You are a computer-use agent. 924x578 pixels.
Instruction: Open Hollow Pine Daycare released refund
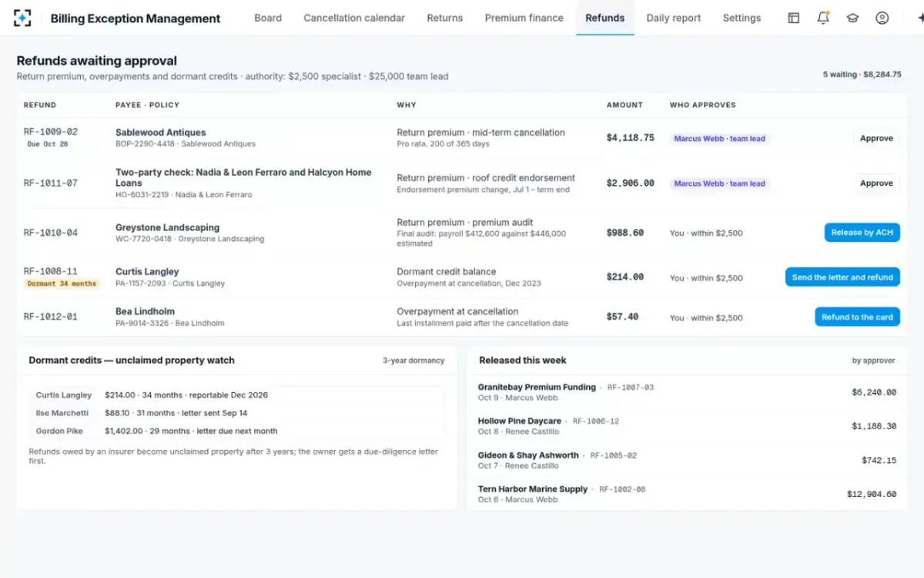(687, 426)
